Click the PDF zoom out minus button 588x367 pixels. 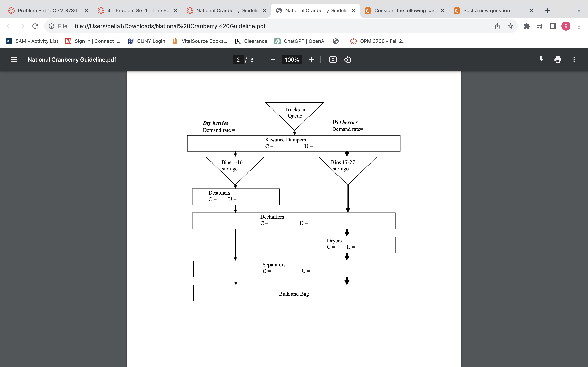coord(273,60)
